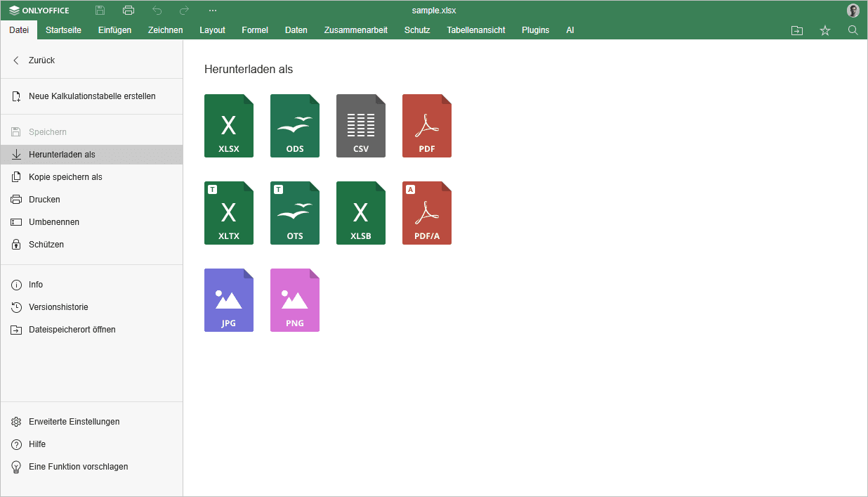Open the three-dots more options menu

213,11
